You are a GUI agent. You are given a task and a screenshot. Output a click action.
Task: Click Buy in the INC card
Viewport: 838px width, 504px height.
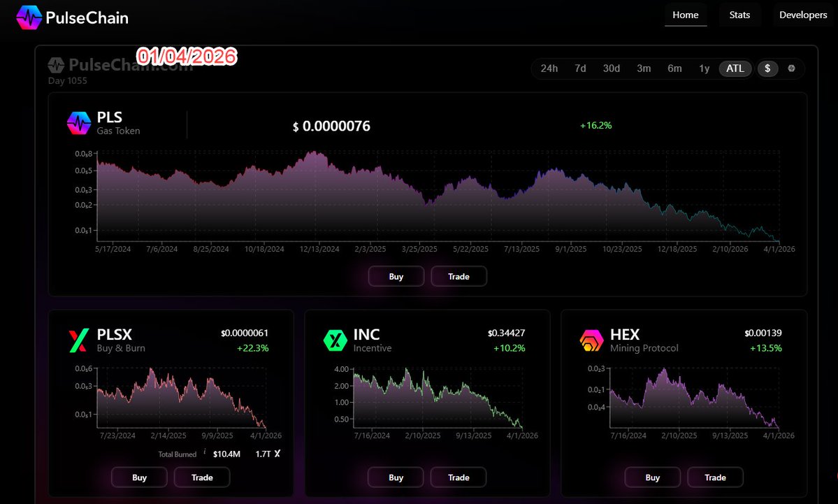pyautogui.click(x=396, y=477)
